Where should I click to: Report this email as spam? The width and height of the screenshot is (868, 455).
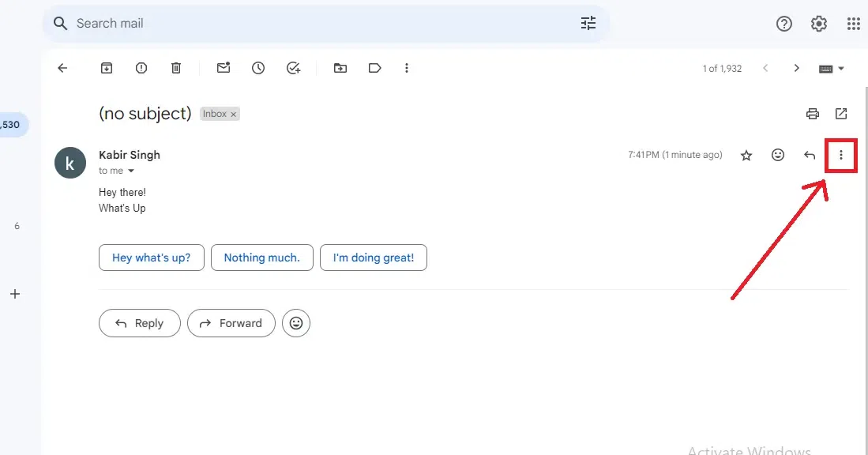(x=141, y=69)
